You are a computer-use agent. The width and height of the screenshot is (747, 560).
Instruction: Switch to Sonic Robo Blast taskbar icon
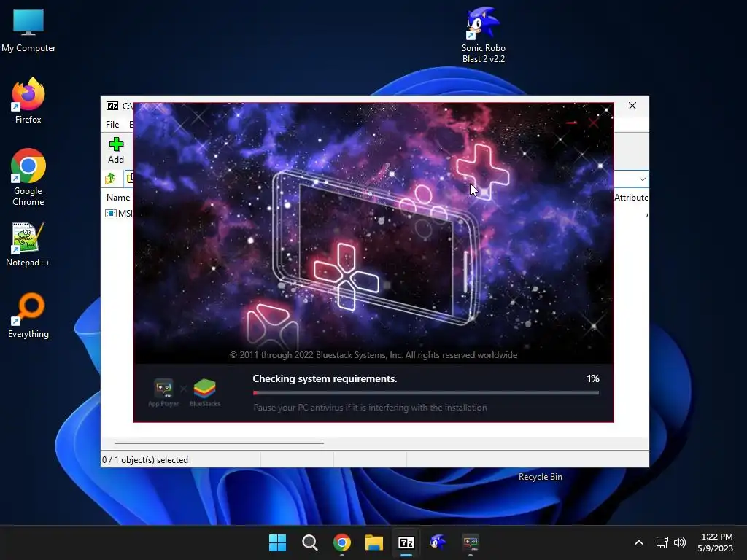pos(438,542)
